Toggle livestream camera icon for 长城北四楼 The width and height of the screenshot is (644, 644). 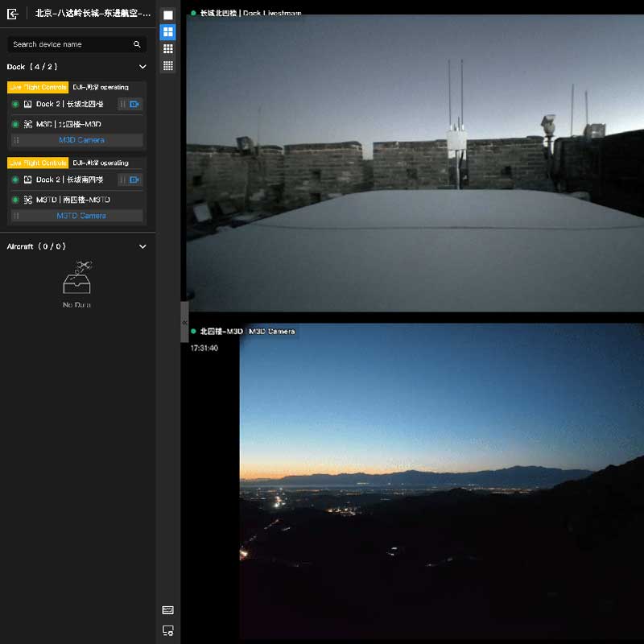[134, 104]
